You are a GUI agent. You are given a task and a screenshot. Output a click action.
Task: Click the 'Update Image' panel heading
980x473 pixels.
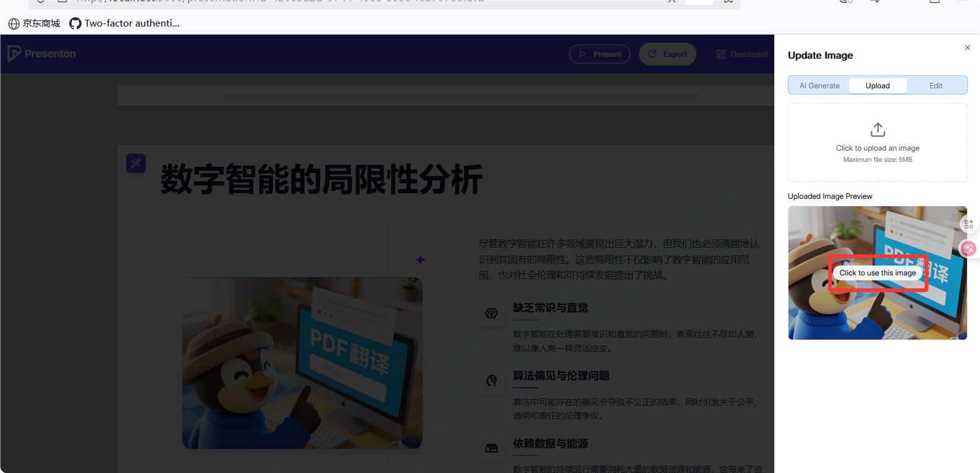tap(820, 56)
